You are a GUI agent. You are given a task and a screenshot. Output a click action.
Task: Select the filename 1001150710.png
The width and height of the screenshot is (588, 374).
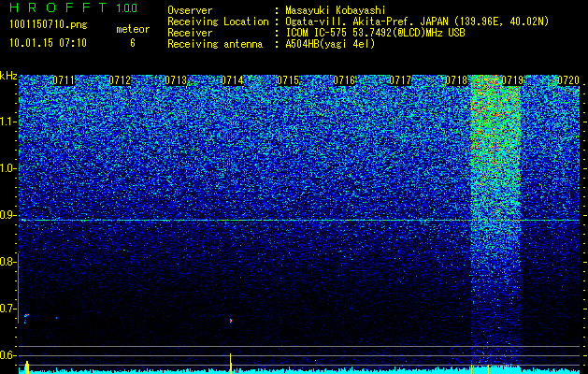tap(49, 25)
